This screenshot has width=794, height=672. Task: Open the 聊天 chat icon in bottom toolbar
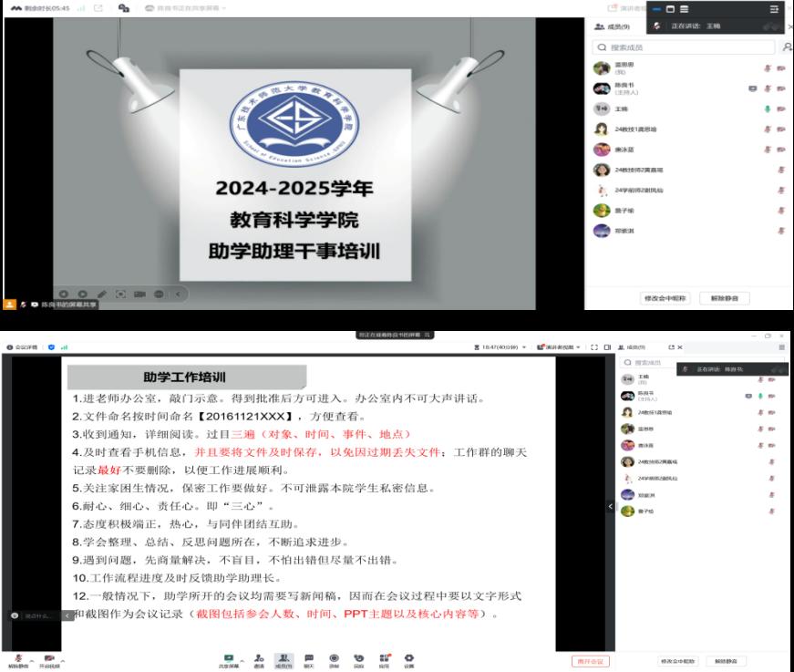(309, 657)
